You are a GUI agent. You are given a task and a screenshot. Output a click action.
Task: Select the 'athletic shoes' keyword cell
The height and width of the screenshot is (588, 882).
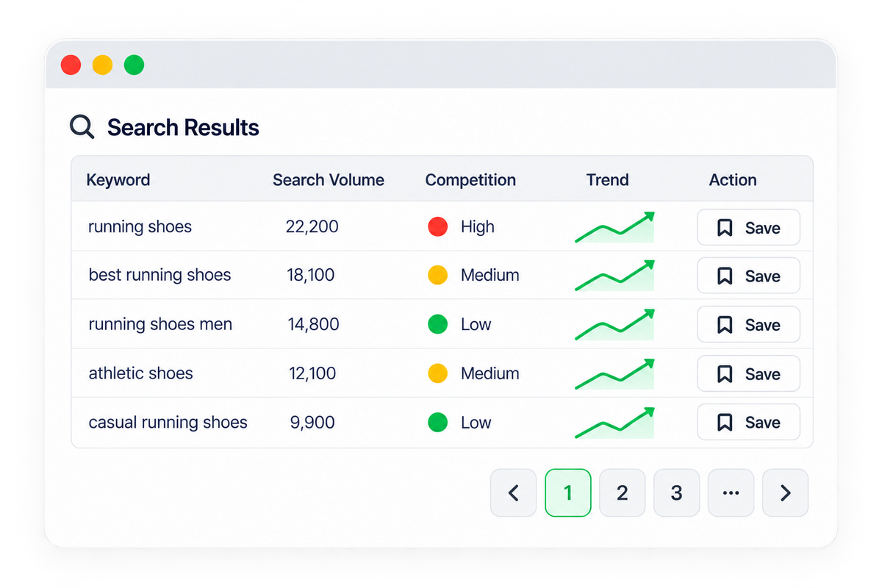tap(140, 373)
